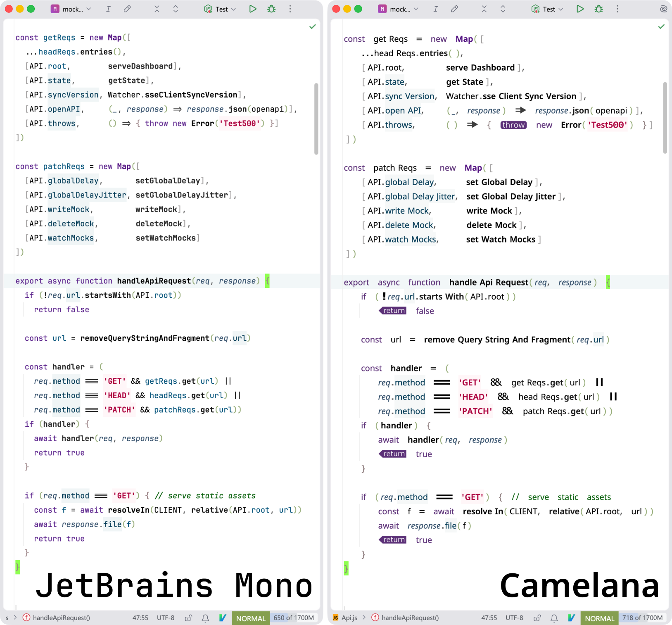The image size is (672, 625).
Task: Click the IdeaVim V icon in the left status bar
Action: pyautogui.click(x=223, y=618)
